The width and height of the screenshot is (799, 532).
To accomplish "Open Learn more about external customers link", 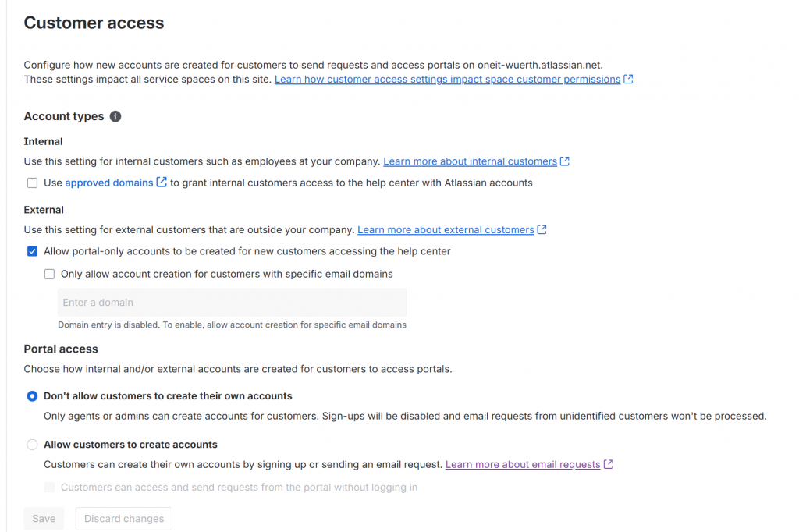I will point(446,230).
